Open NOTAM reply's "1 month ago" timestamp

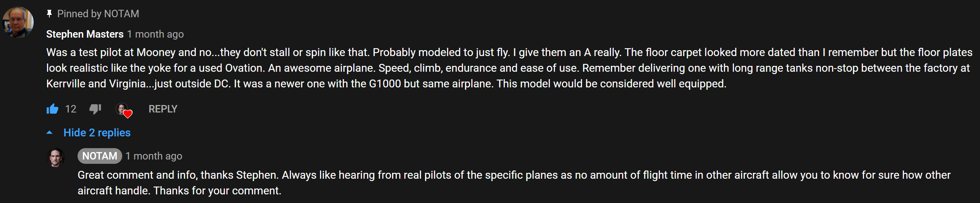pyautogui.click(x=154, y=156)
